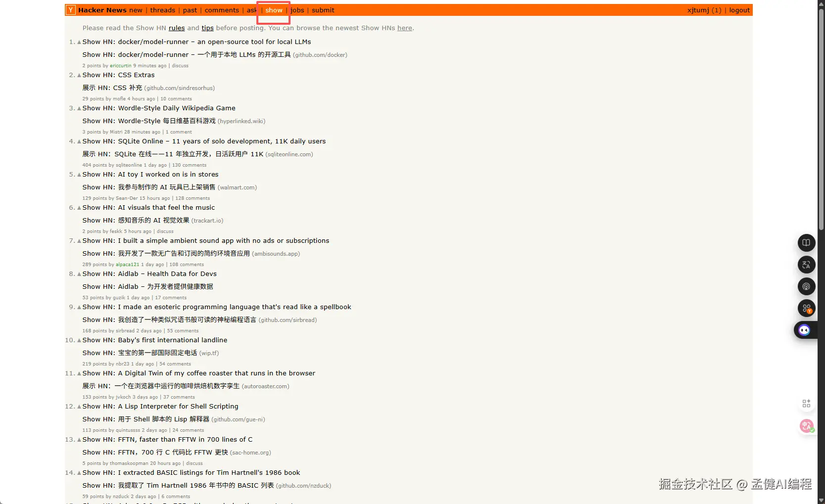
Task: Upvote the AI visuals music post
Action: (x=79, y=208)
